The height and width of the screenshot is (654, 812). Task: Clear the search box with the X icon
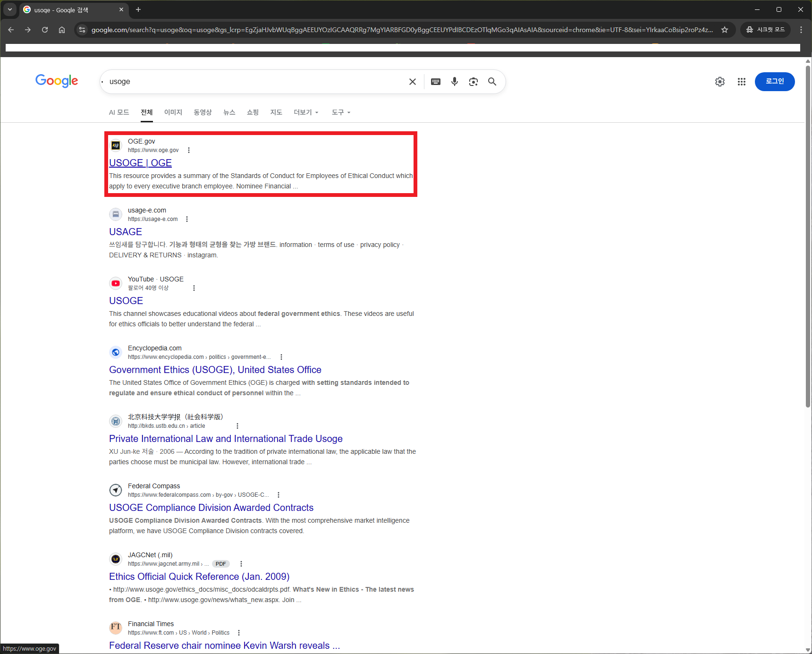[413, 82]
